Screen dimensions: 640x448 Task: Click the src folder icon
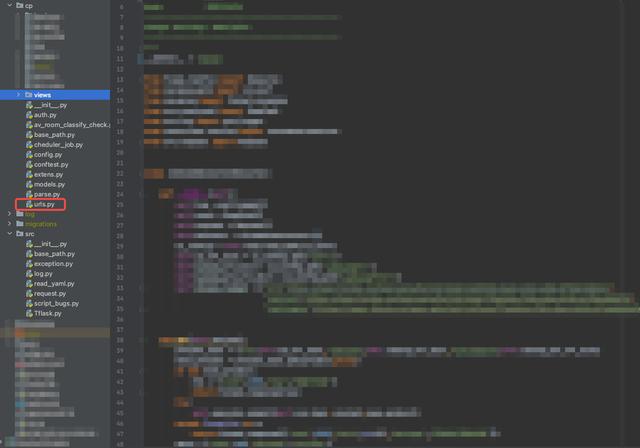20,234
